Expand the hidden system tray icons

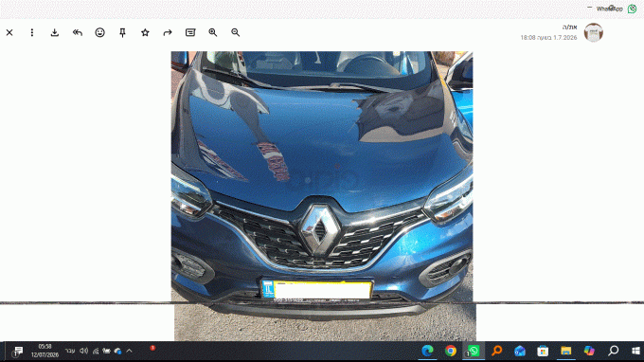point(130,351)
